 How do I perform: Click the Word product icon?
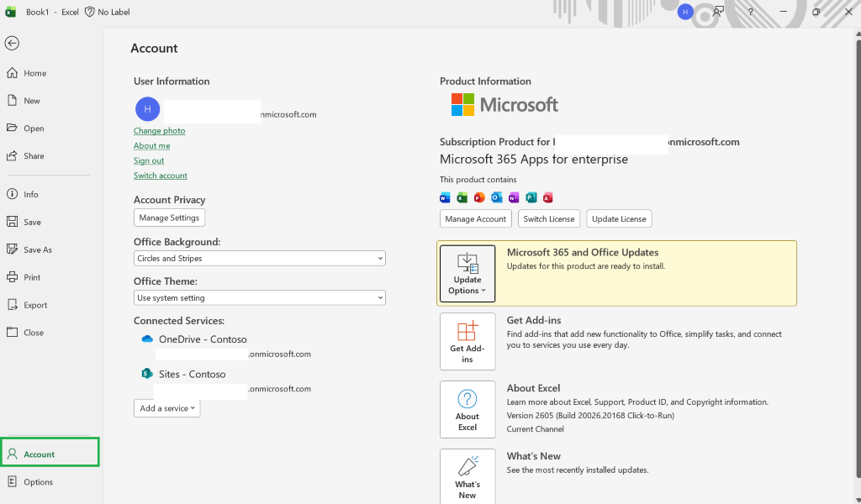click(x=445, y=197)
